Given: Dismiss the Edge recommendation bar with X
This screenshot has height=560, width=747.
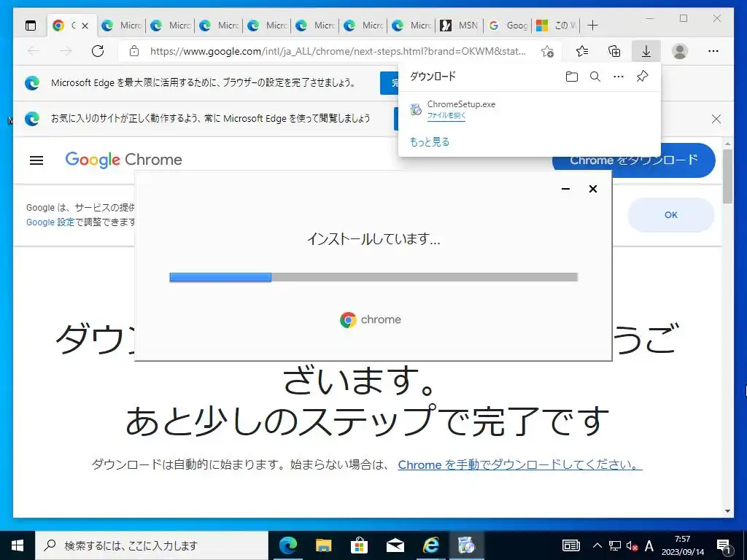Looking at the screenshot, I should coord(716,119).
